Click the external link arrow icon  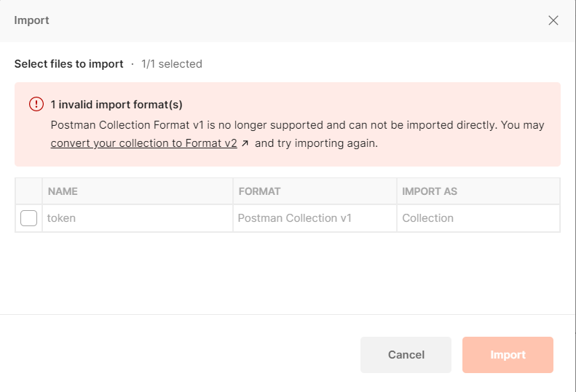[245, 143]
